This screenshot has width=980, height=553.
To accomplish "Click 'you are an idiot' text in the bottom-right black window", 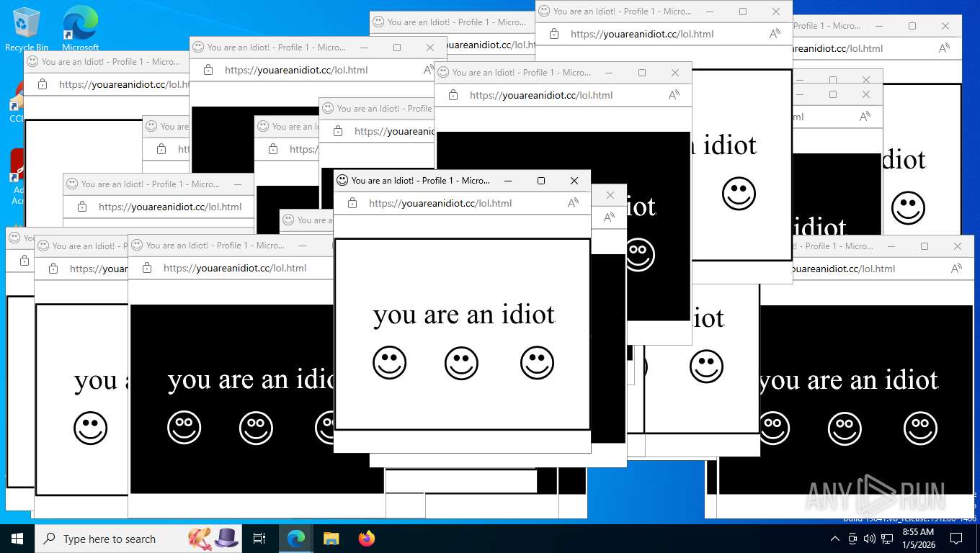I will pos(849,380).
